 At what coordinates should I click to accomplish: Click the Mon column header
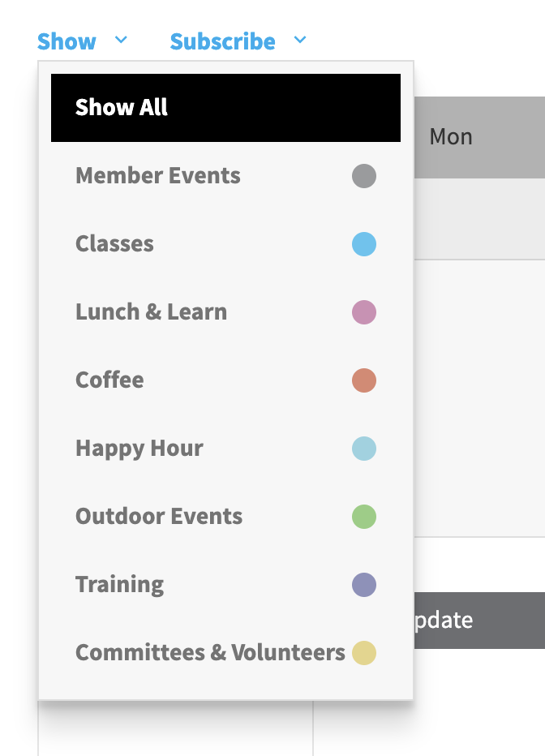(x=451, y=137)
